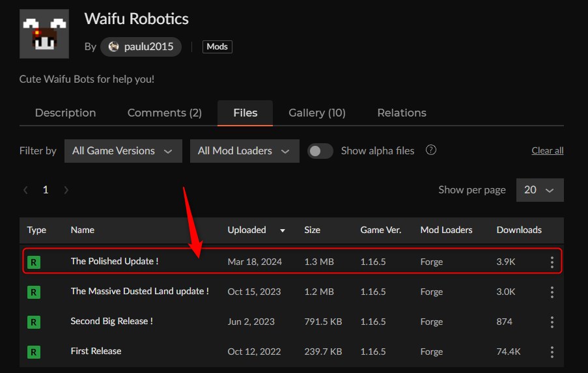
Task: Expand the All Game Versions dropdown
Action: [123, 151]
